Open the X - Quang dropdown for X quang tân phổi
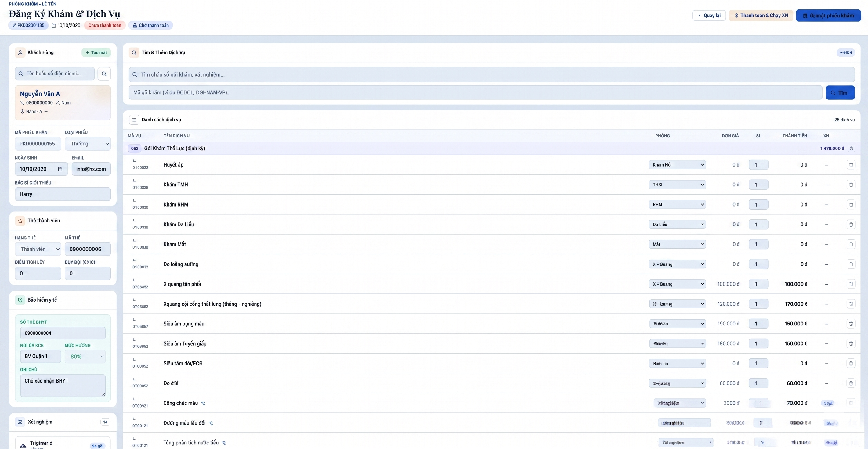868x449 pixels. tap(677, 284)
